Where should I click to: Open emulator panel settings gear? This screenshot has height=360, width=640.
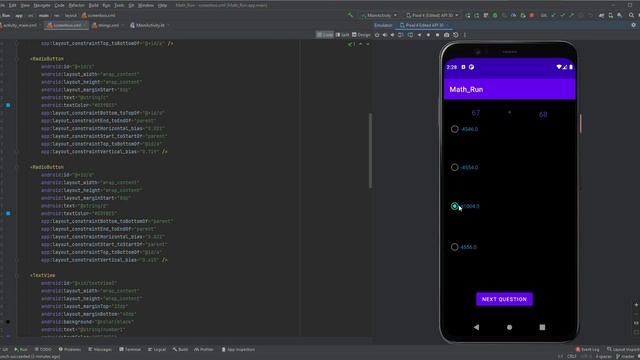(x=633, y=25)
